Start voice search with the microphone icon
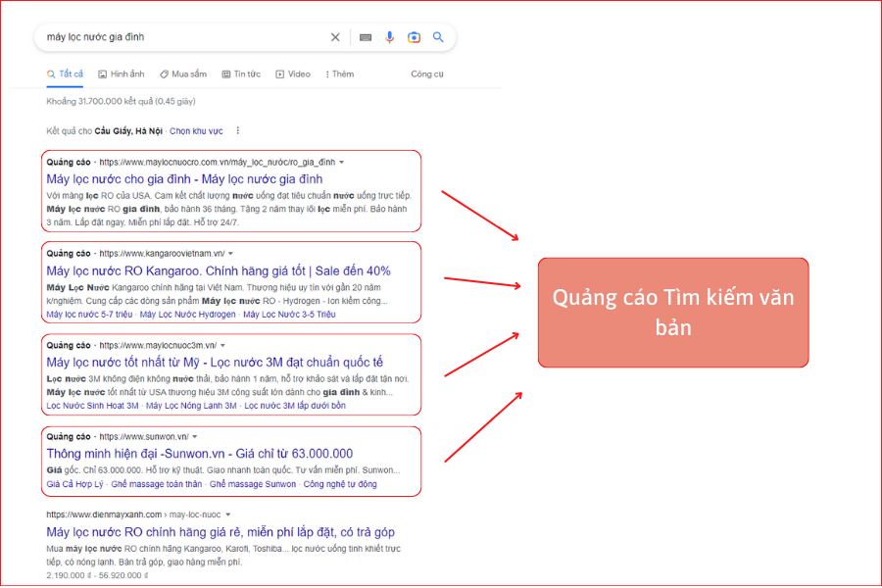 point(389,37)
